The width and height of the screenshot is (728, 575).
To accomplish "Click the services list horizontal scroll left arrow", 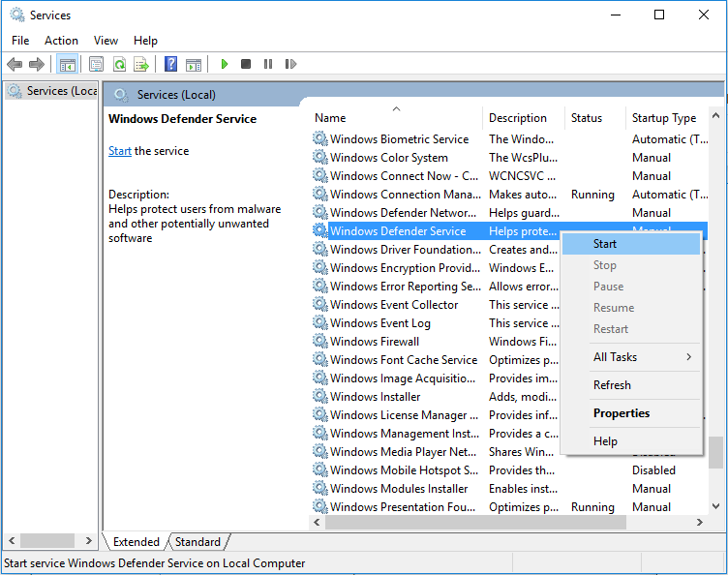I will (x=317, y=522).
